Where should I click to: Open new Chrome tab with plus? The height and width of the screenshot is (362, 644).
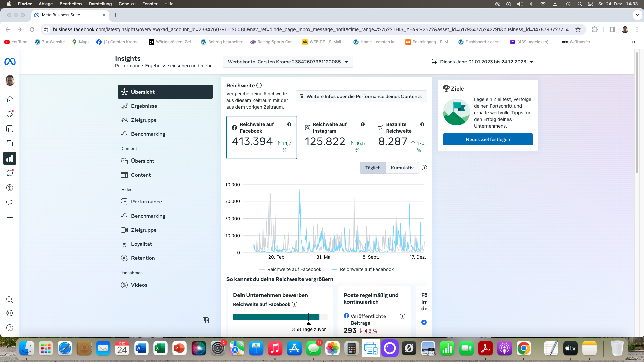[116, 15]
